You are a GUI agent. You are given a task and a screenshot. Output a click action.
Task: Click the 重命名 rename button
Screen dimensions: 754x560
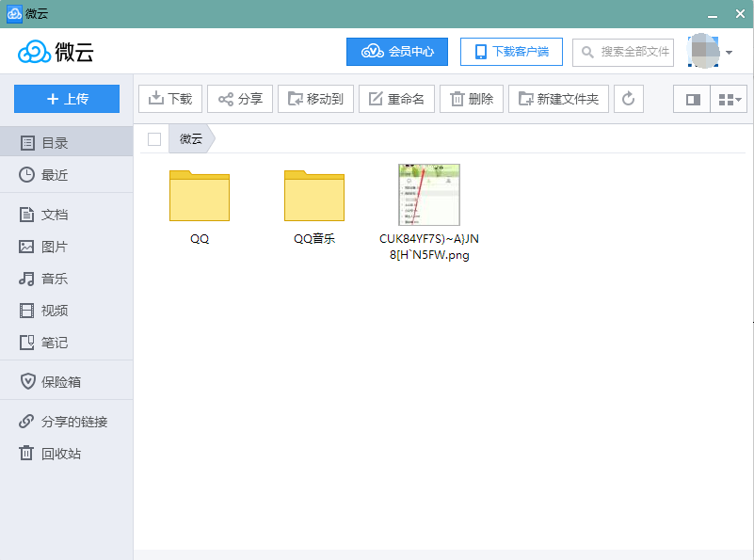click(x=396, y=99)
